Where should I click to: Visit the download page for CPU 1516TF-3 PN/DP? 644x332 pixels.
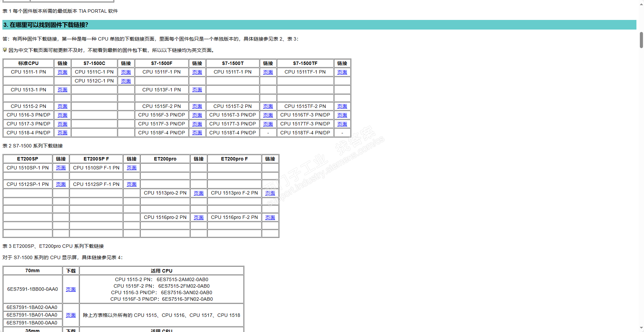(342, 115)
